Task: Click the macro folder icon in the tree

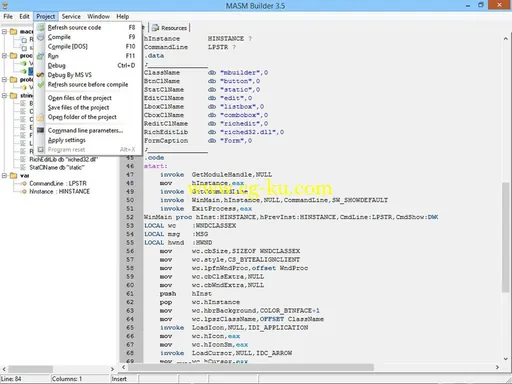Action: point(13,32)
